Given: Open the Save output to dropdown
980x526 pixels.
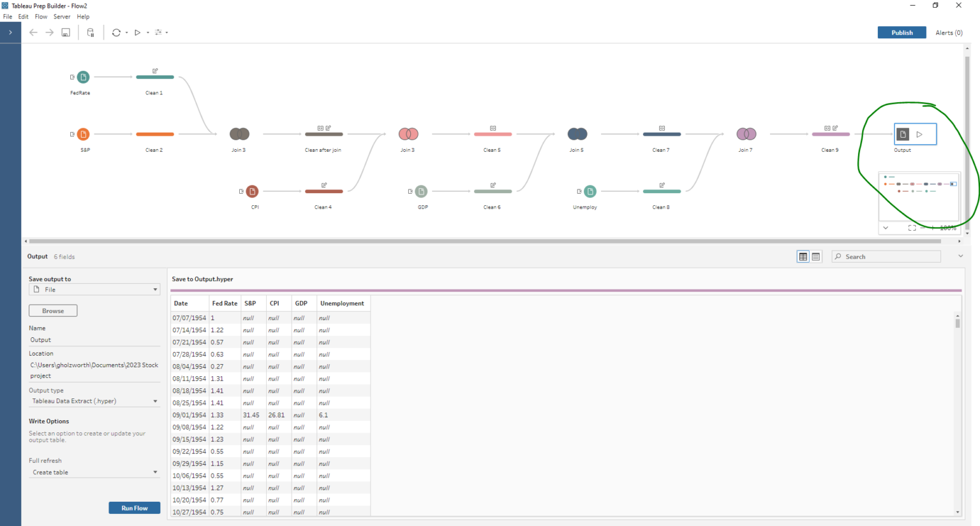Looking at the screenshot, I should coord(94,289).
